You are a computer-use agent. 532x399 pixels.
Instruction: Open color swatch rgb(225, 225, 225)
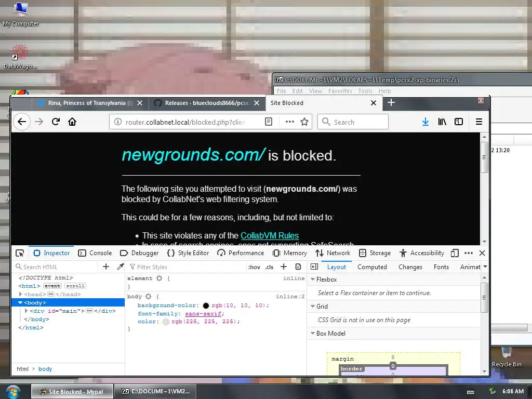click(x=166, y=322)
